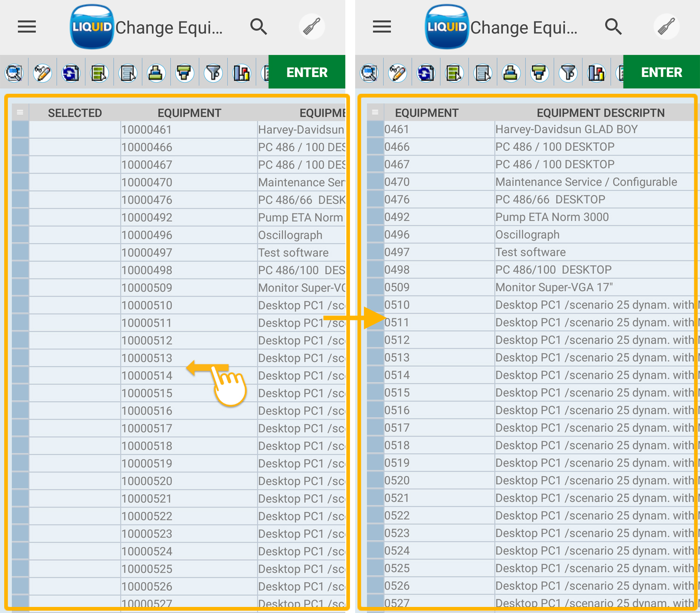The width and height of the screenshot is (700, 613).
Task: Click search magnifier in right screen header
Action: pyautogui.click(x=613, y=27)
